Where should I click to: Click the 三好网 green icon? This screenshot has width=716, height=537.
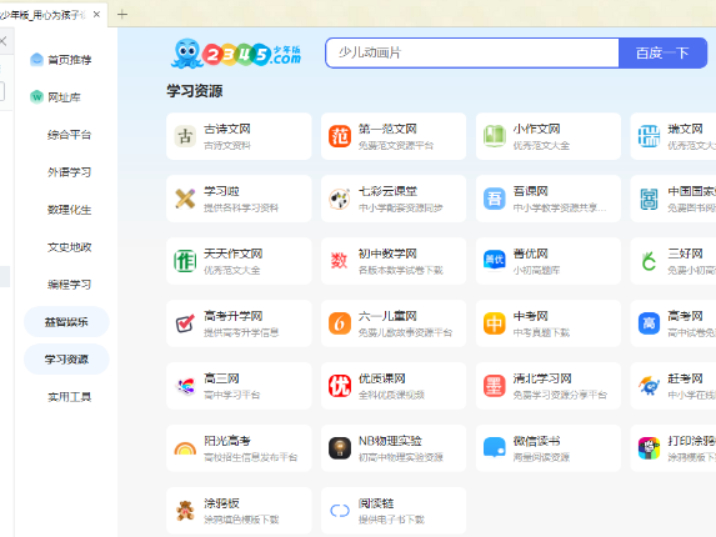[649, 261]
